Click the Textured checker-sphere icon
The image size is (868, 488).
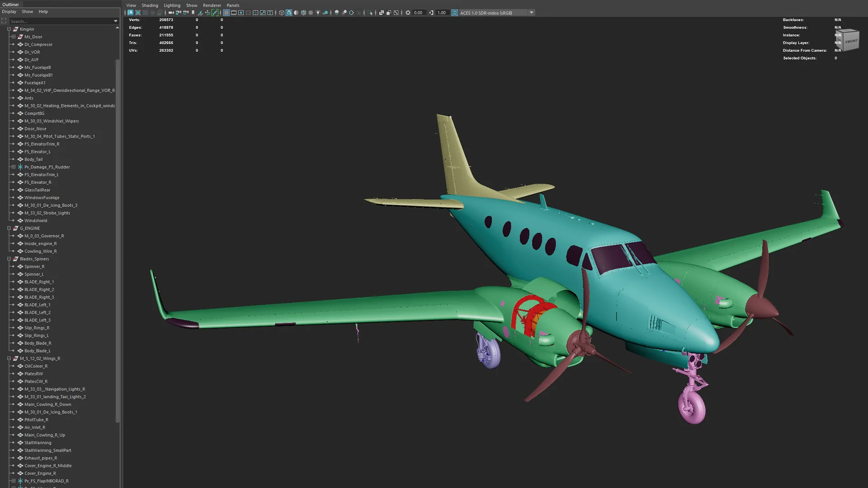pyautogui.click(x=311, y=13)
